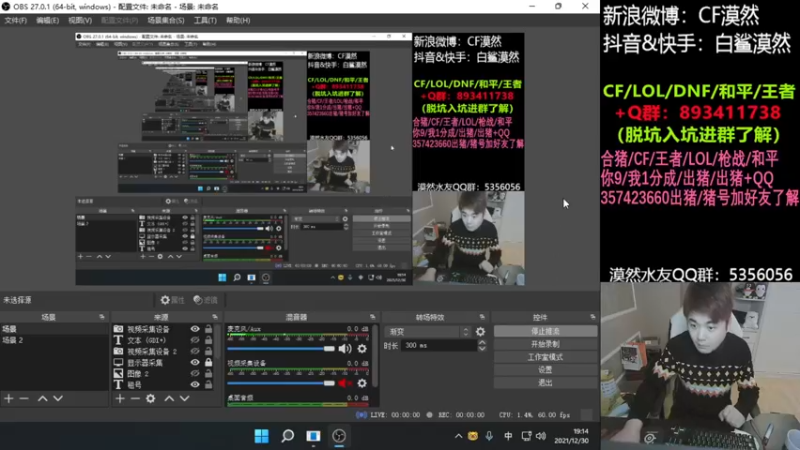Open 麦克风/Aux audio settings gear
The height and width of the screenshot is (450, 800).
coord(362,349)
